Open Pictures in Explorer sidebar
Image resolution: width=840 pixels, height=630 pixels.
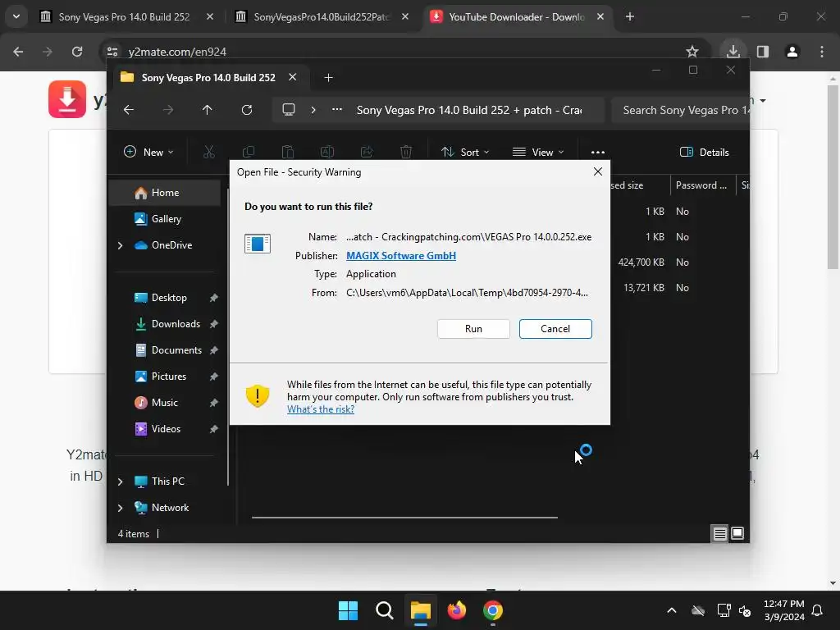click(x=169, y=377)
